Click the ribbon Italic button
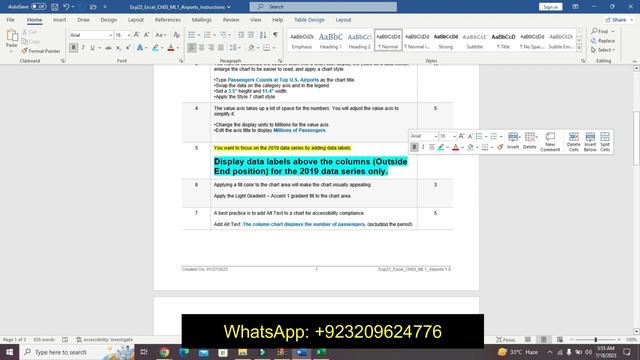The width and height of the screenshot is (640, 360). [x=83, y=48]
